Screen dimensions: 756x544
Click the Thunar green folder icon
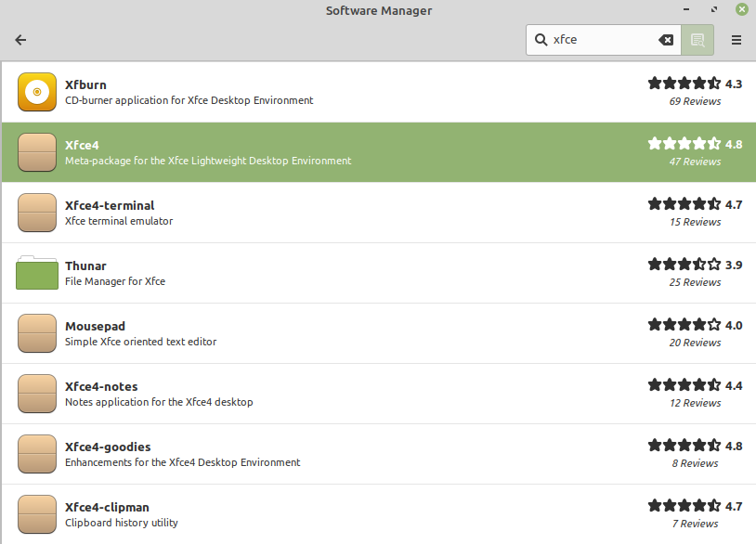click(37, 273)
